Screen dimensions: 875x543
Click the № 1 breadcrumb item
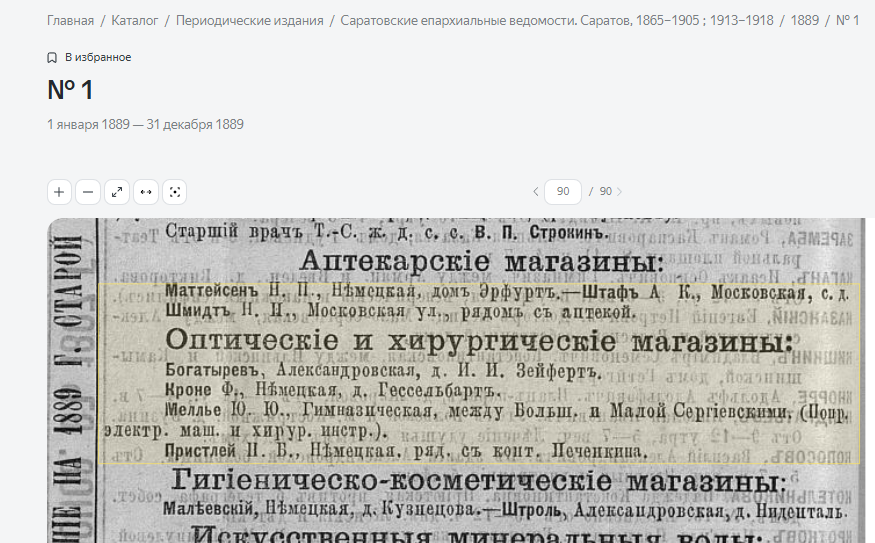(847, 21)
